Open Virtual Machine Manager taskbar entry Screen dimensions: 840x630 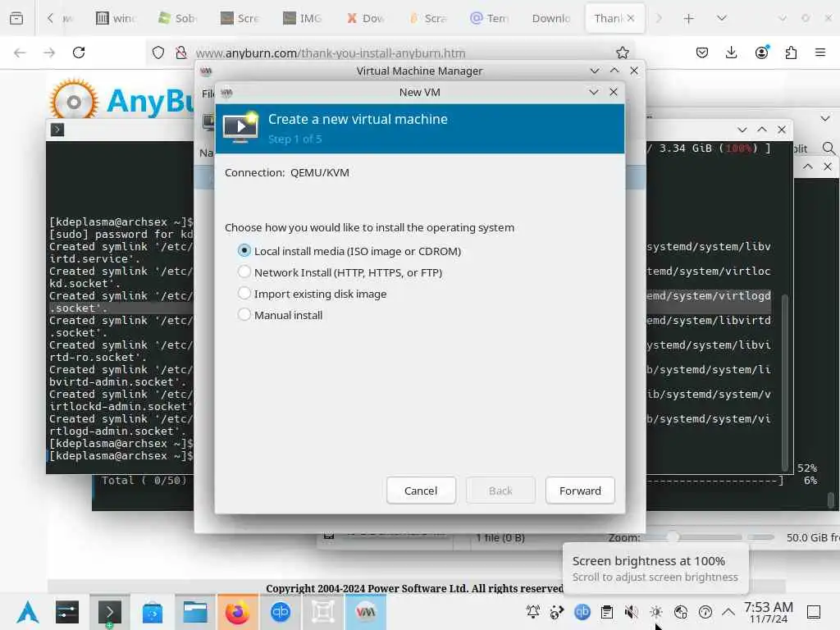[x=366, y=612]
